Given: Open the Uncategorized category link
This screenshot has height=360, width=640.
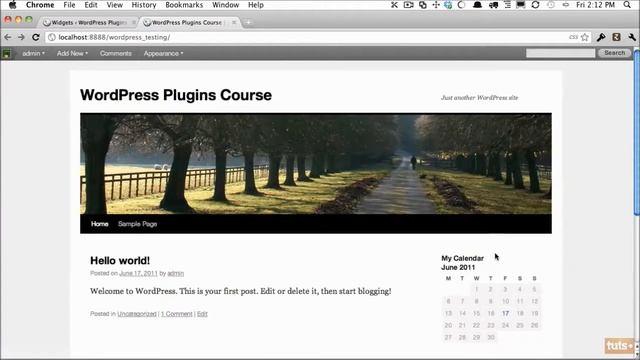Looking at the screenshot, I should [x=137, y=313].
